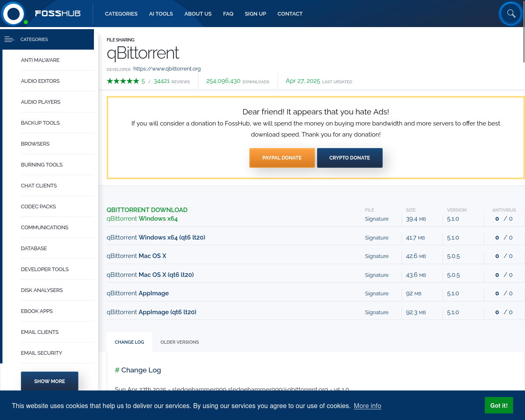Open EMAIL CLIENTS category

40,332
